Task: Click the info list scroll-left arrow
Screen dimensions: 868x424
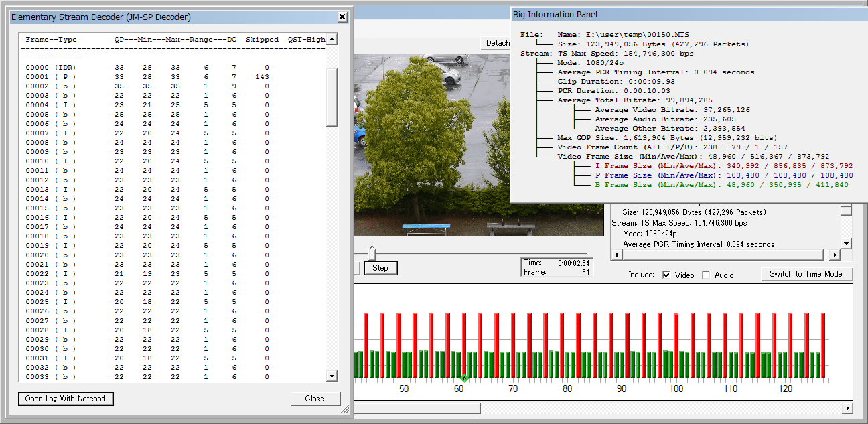Action: [x=617, y=255]
